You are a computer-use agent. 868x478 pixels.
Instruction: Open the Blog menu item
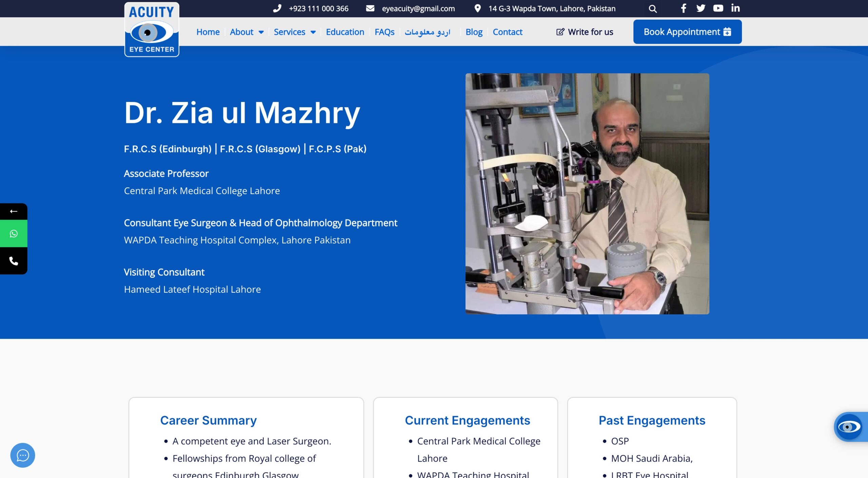[x=474, y=32]
